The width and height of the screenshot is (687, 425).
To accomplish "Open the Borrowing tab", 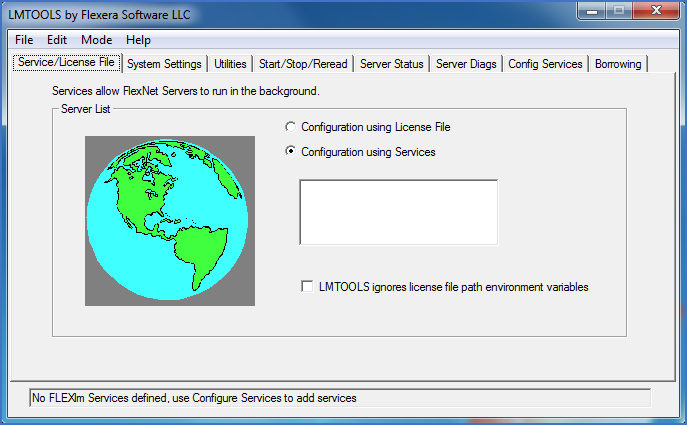I will (x=618, y=64).
